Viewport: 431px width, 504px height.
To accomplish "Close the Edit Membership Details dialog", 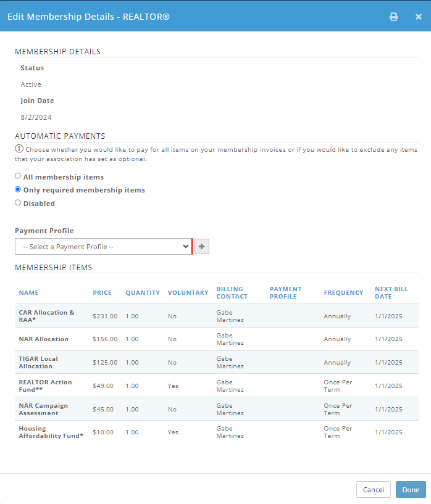I will point(418,17).
